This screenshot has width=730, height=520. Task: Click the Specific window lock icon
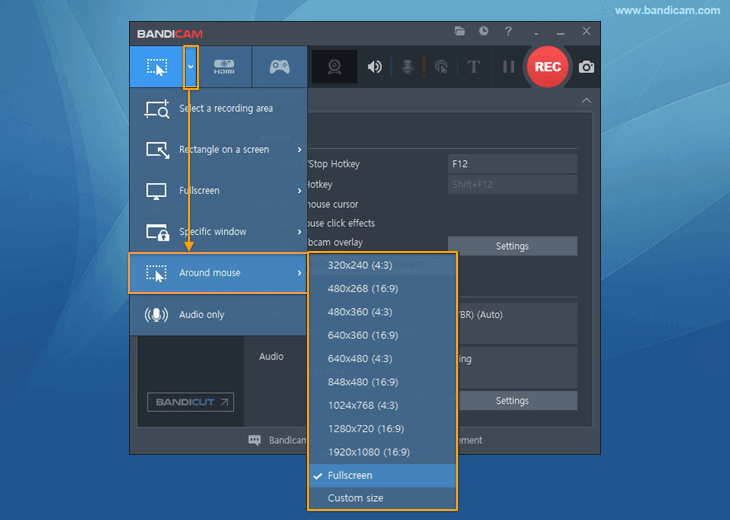point(157,232)
